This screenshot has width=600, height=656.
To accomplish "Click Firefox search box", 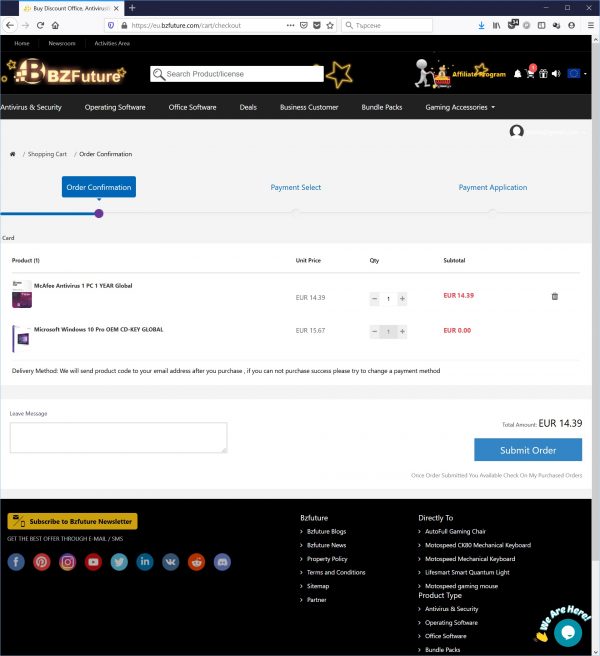I will point(387,25).
